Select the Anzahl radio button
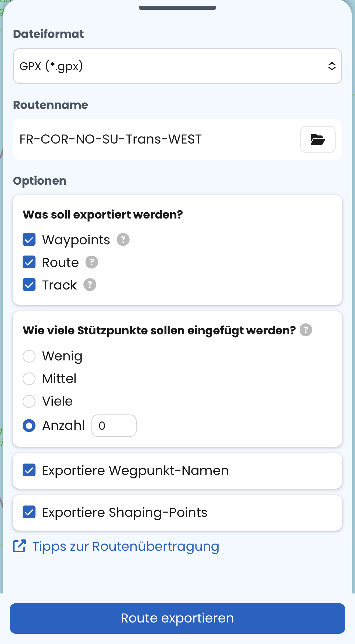355x644 pixels. pyautogui.click(x=29, y=425)
